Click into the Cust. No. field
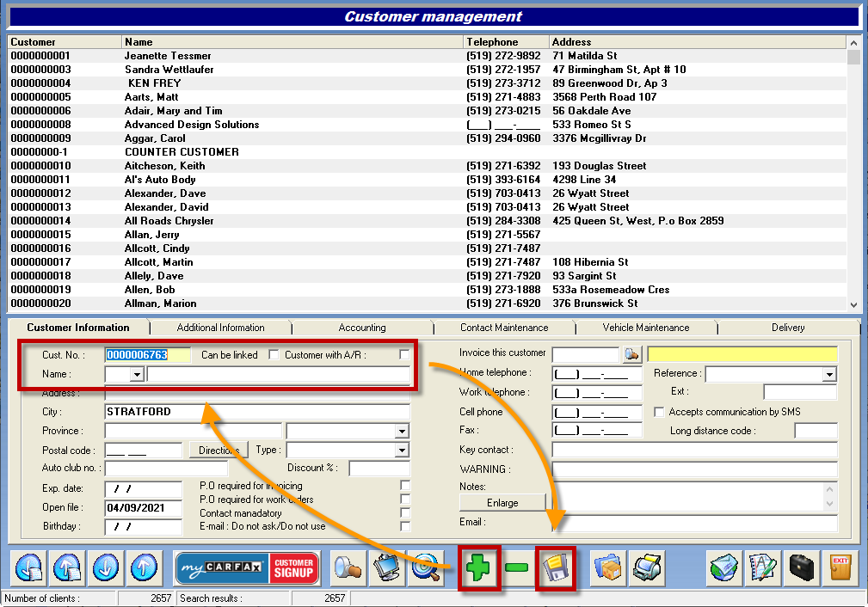The width and height of the screenshot is (868, 607). [148, 355]
